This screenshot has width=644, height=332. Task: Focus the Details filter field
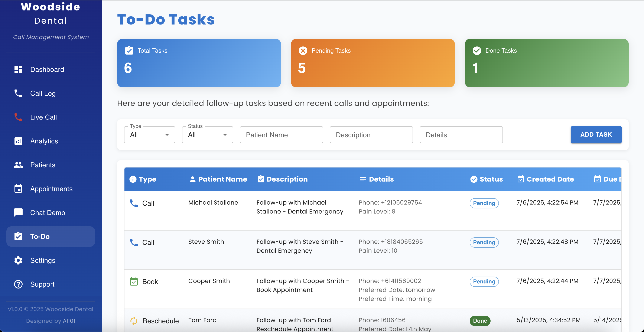click(x=461, y=135)
